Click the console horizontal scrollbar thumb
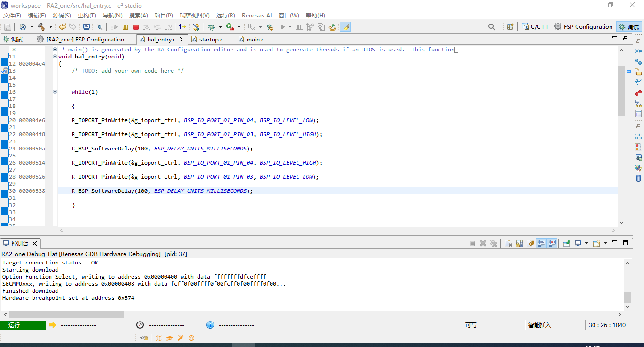The height and width of the screenshot is (347, 644). tap(66, 314)
